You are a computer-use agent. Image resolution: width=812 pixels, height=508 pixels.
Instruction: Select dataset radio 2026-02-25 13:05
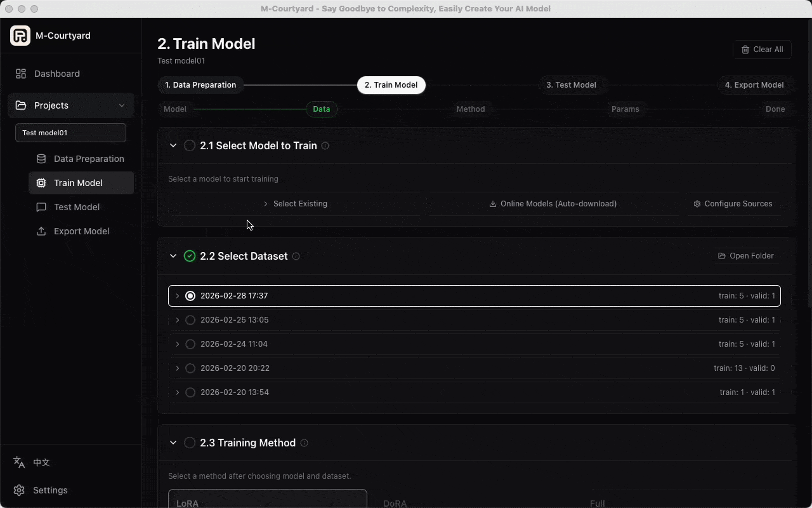pyautogui.click(x=190, y=320)
